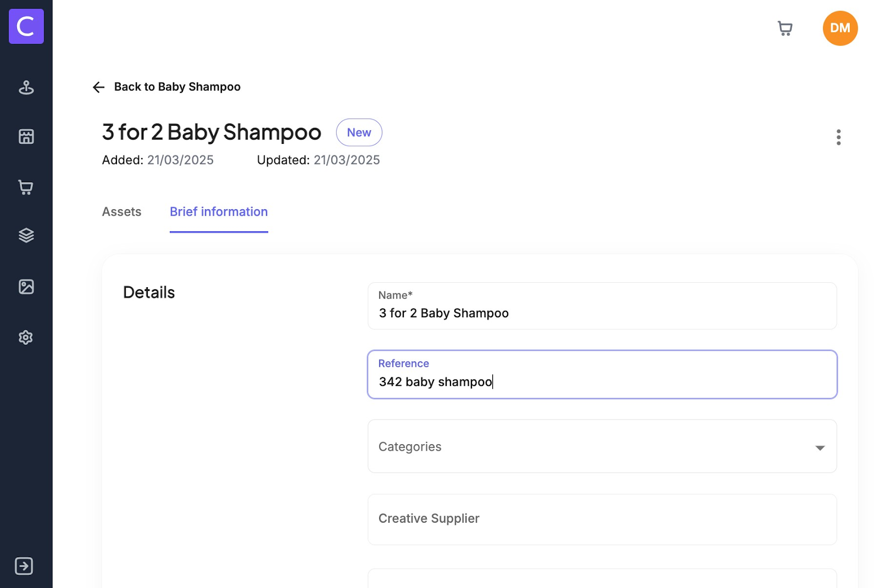Image resolution: width=879 pixels, height=588 pixels.
Task: Open the joystick sidebar icon
Action: click(x=26, y=87)
